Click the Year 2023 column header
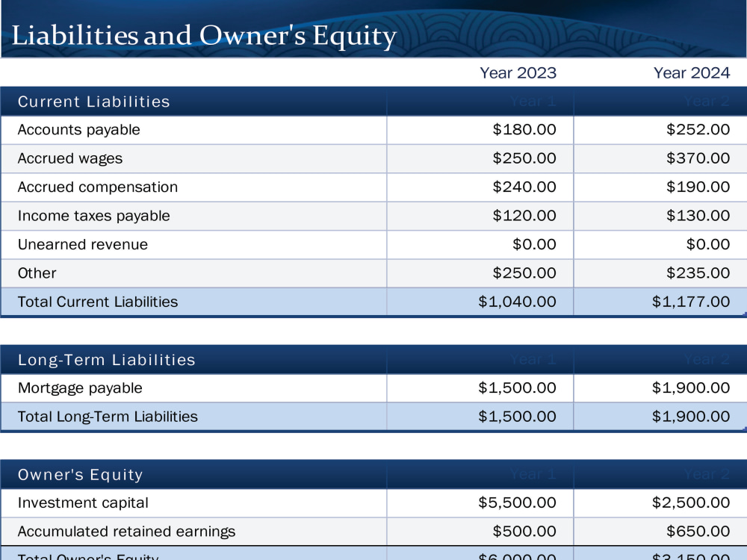 (518, 73)
